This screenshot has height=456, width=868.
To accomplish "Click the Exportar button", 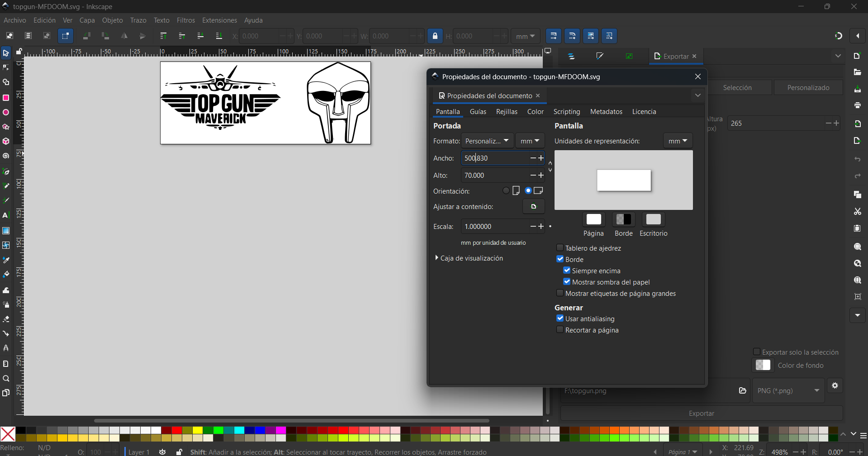I will tap(702, 413).
